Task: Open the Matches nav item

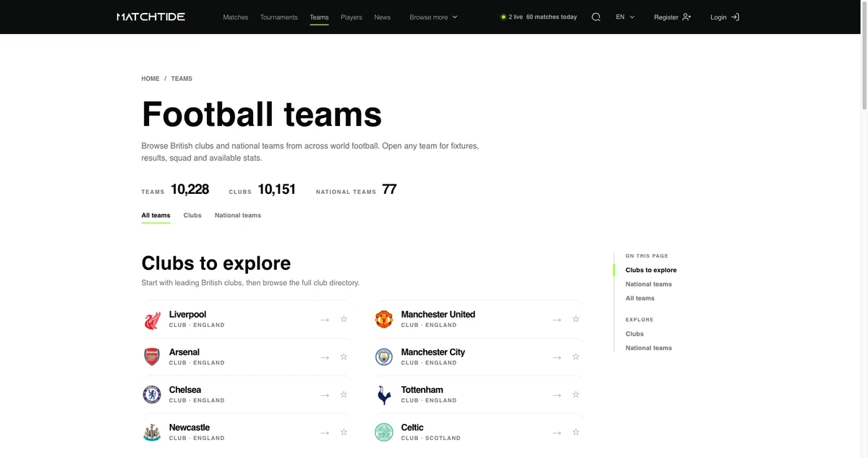Action: [x=236, y=17]
